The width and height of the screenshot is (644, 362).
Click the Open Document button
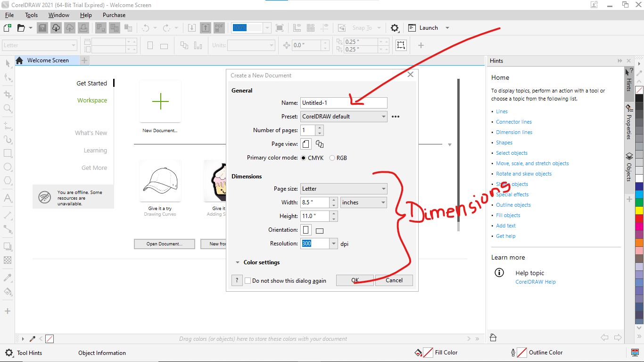tap(164, 244)
